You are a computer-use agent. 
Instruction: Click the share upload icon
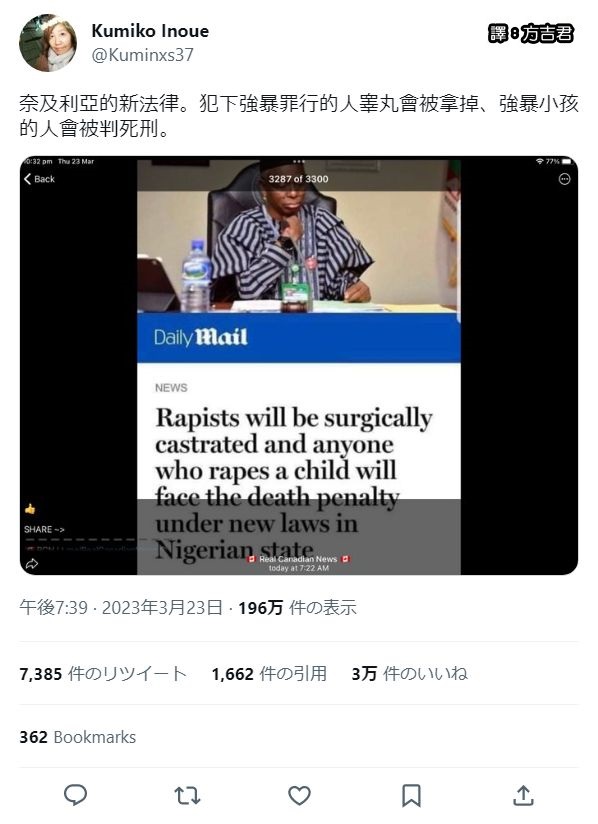[x=523, y=795]
